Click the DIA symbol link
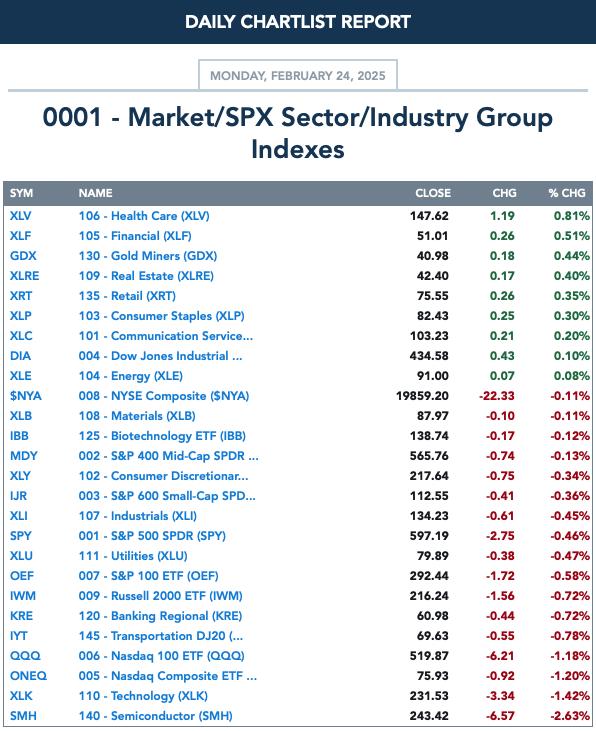This screenshot has width=596, height=731. (x=20, y=356)
